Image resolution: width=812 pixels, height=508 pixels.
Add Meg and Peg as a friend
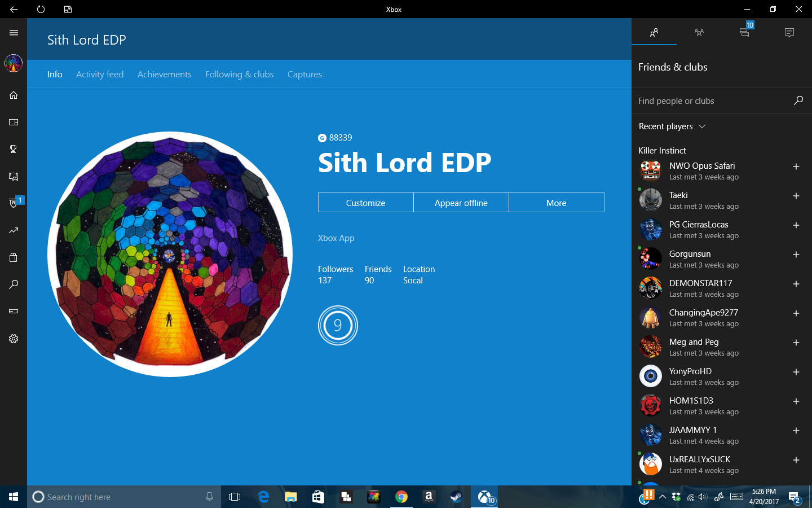pos(796,343)
